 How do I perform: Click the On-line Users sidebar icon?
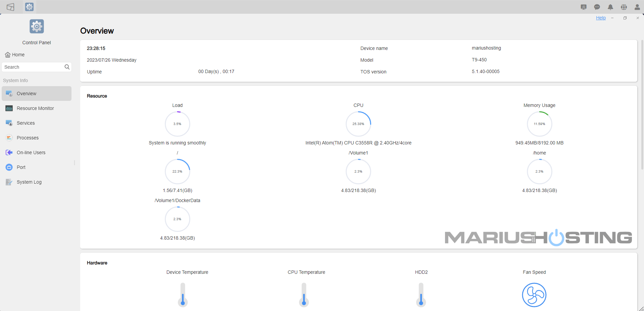point(9,152)
